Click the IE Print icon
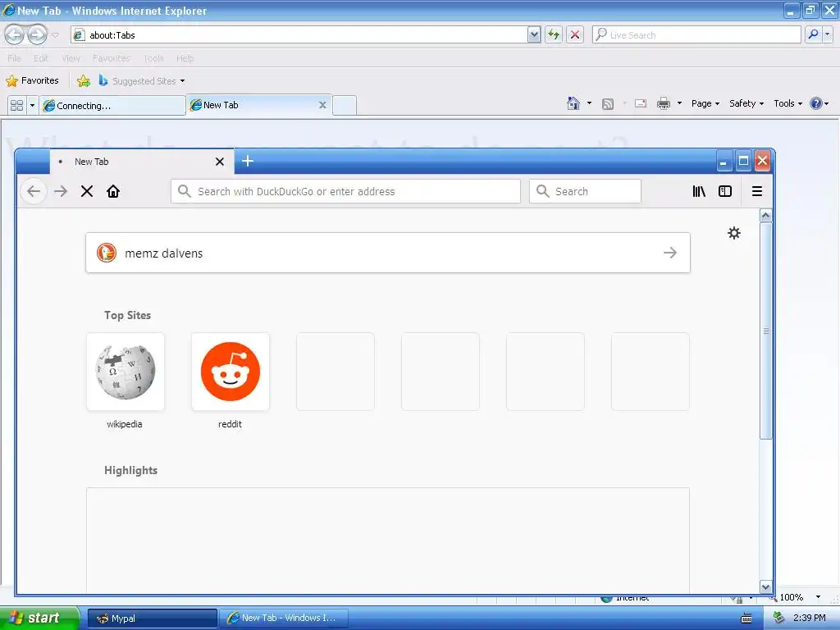This screenshot has width=840, height=630. click(663, 103)
